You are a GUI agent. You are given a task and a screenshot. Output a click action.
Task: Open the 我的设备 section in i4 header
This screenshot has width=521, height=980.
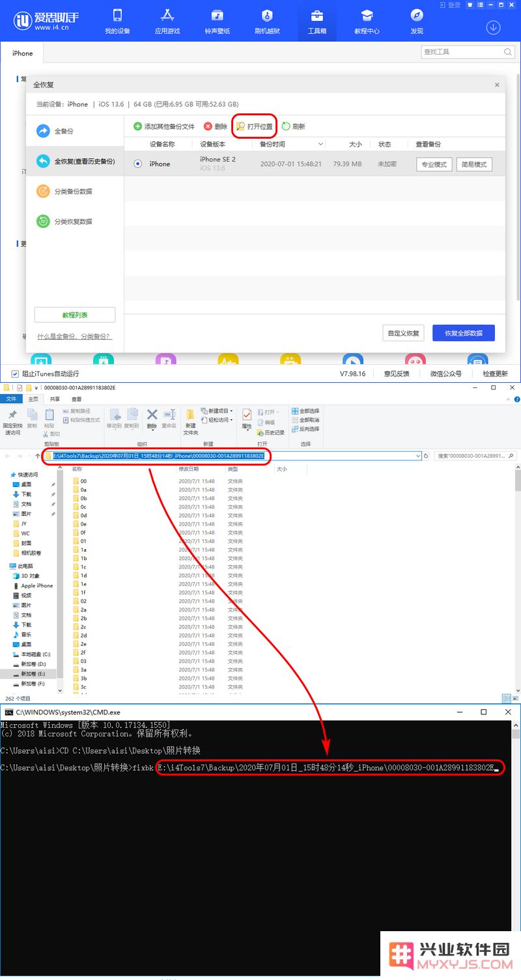[117, 21]
